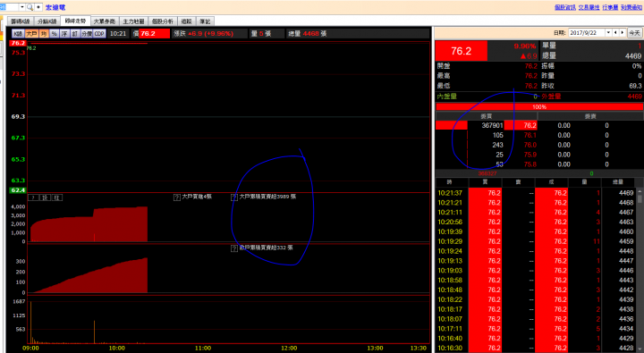
Task: Open the second top-right link
Action: coord(589,7)
